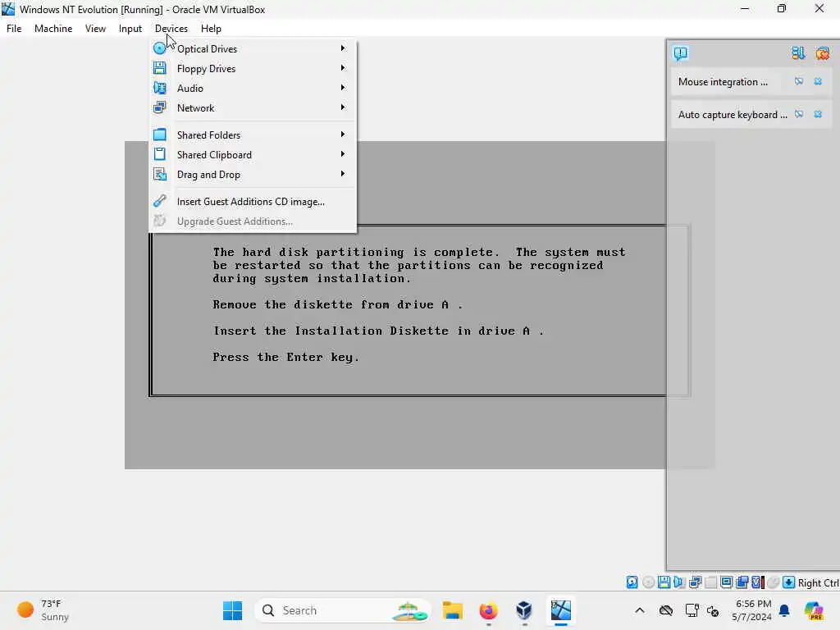Read the Auto capture keyboard notification
The height and width of the screenshot is (630, 840).
pyautogui.click(x=733, y=115)
